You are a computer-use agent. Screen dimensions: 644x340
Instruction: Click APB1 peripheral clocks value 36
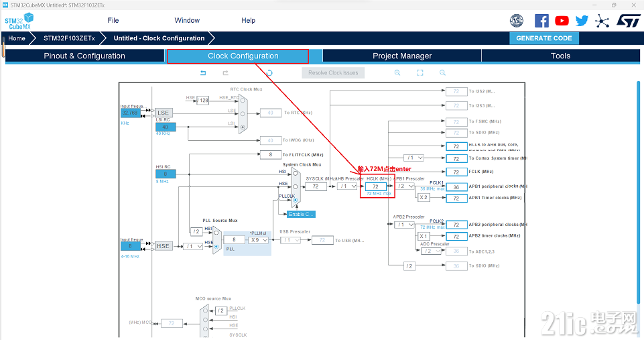(x=456, y=186)
